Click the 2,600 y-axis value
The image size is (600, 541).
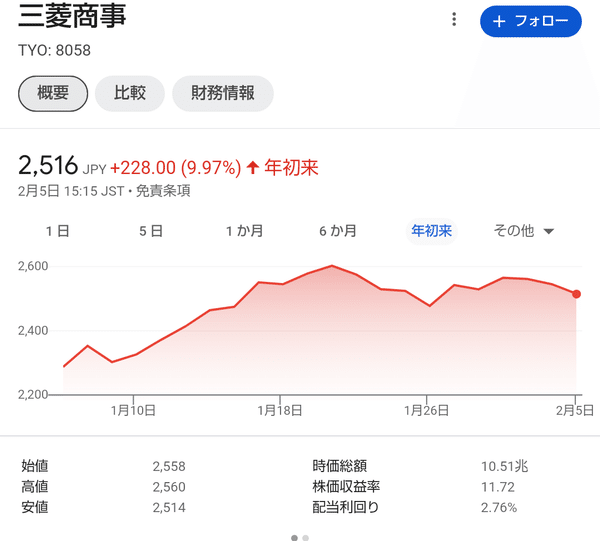[x=33, y=266]
